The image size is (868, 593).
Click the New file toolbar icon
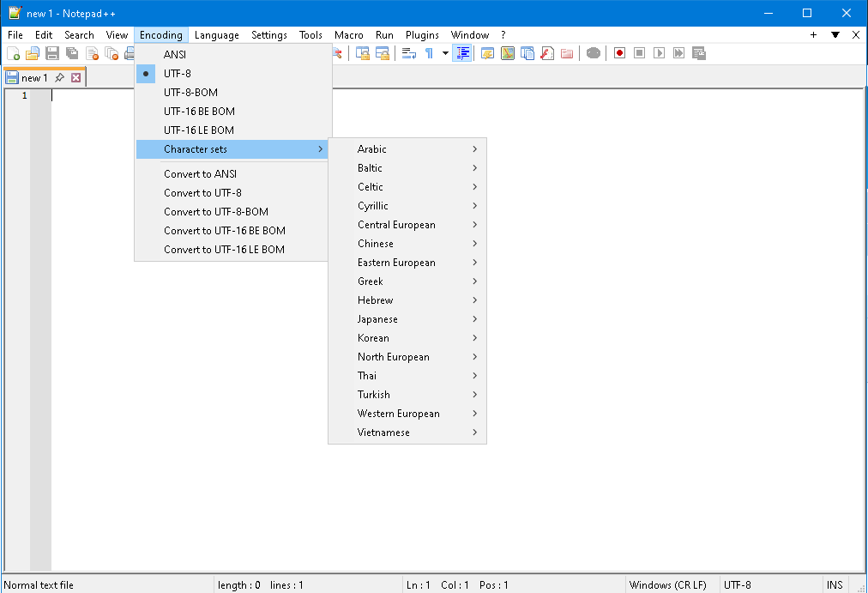pyautogui.click(x=14, y=53)
